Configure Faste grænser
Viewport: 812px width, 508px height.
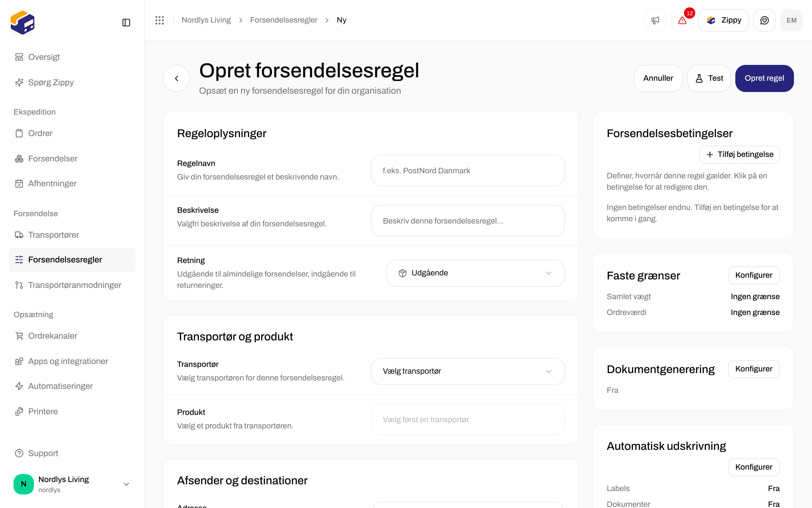pos(754,275)
